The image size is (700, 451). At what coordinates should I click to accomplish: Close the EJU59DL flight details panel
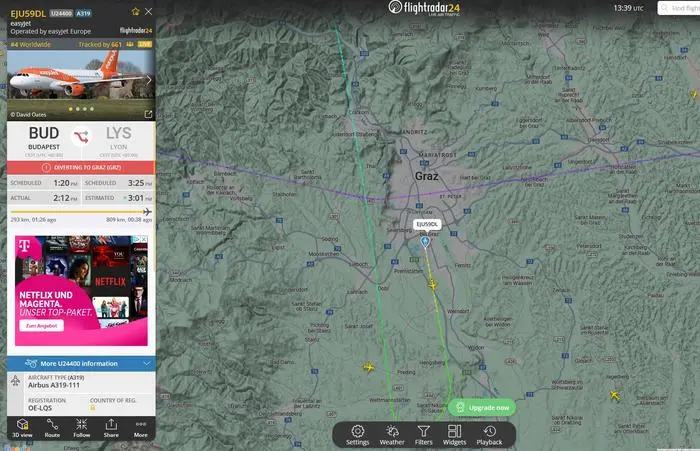[x=149, y=12]
